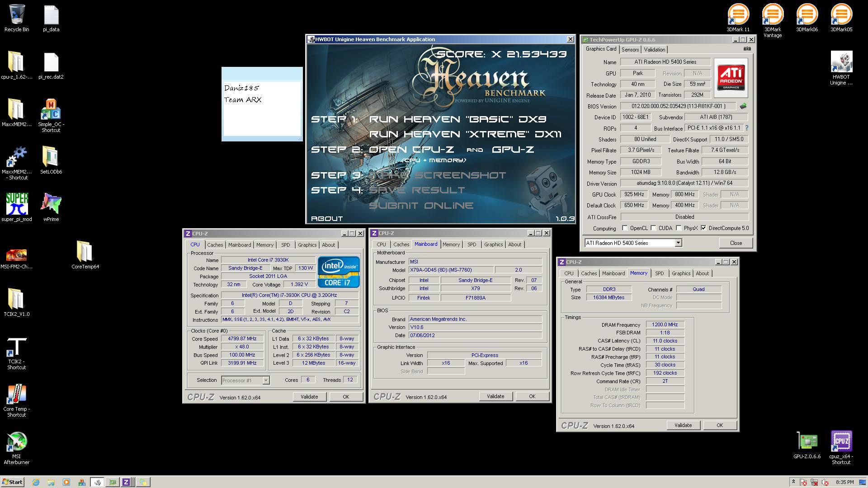Click the GPU-Z screenshot camera icon

(747, 49)
